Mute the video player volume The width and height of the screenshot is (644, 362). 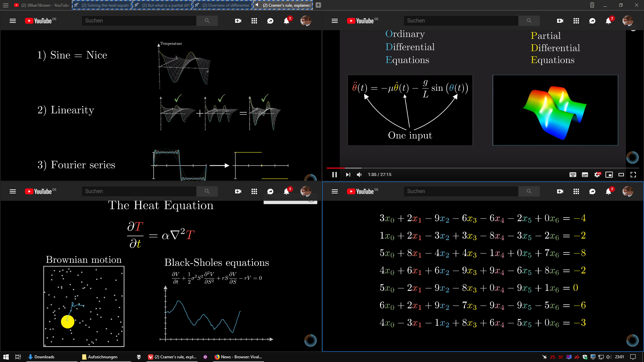pos(359,175)
